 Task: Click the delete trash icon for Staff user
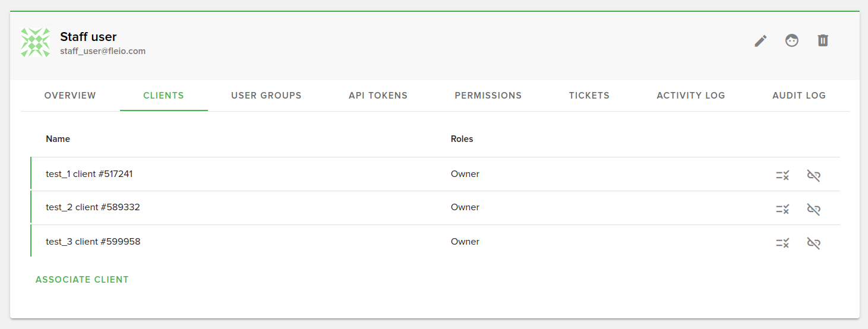click(822, 41)
